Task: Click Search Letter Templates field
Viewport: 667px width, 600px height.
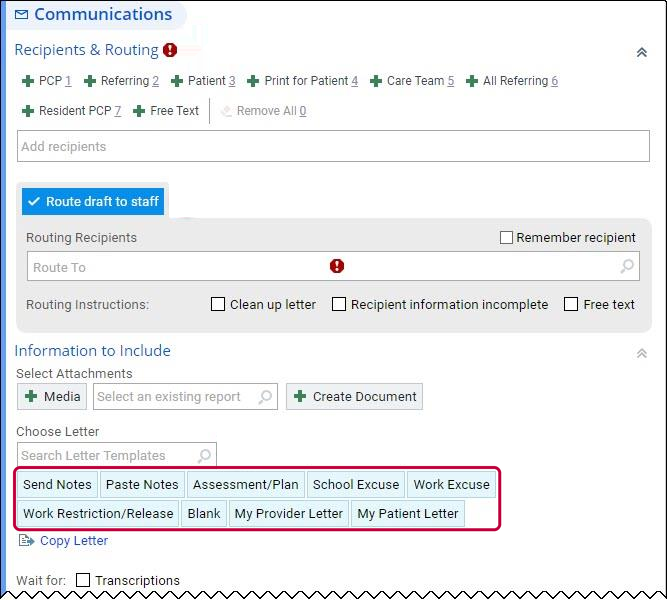Action: (x=117, y=455)
